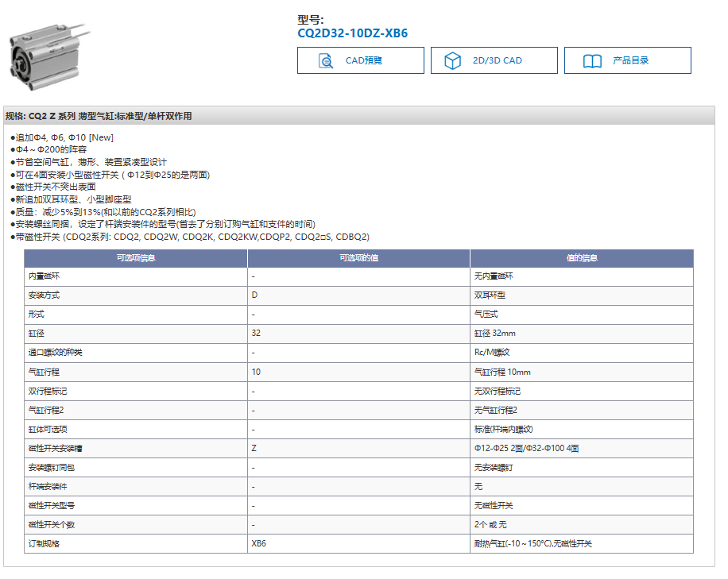Click the 双耳环型 description cell
Viewport: 728px width, 579px height.
(x=490, y=295)
